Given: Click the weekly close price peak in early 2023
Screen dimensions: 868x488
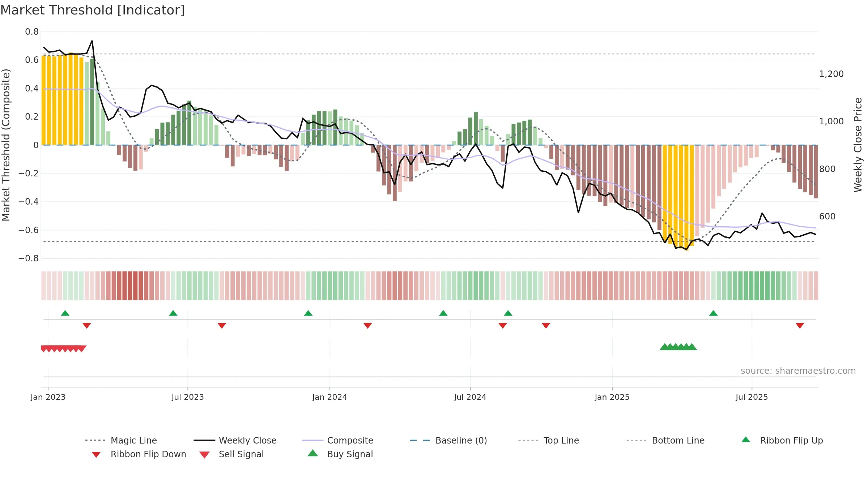Looking at the screenshot, I should coord(92,41).
